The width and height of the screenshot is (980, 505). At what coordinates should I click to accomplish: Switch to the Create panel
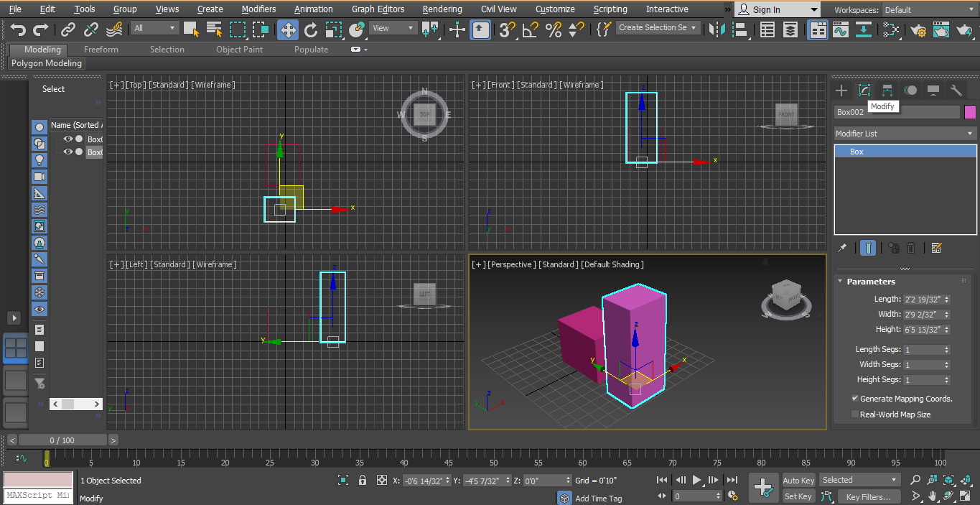[841, 90]
